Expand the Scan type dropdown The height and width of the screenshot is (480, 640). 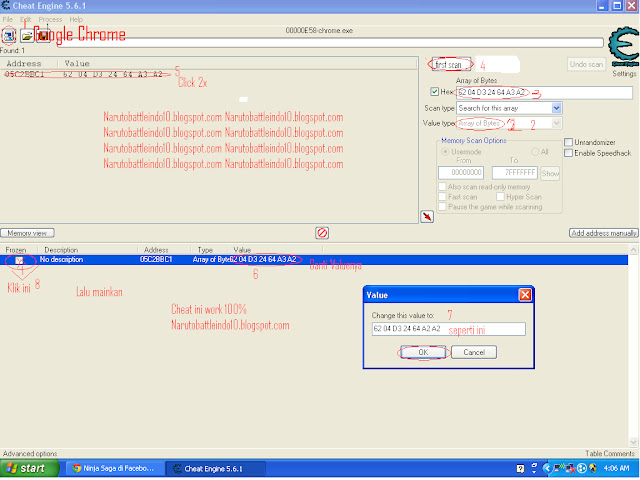coord(556,108)
